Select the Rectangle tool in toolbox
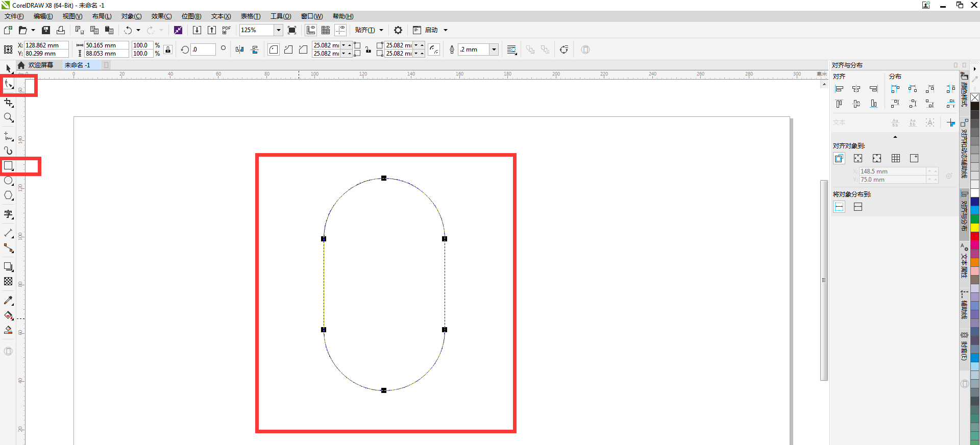This screenshot has height=445, width=980. tap(9, 166)
